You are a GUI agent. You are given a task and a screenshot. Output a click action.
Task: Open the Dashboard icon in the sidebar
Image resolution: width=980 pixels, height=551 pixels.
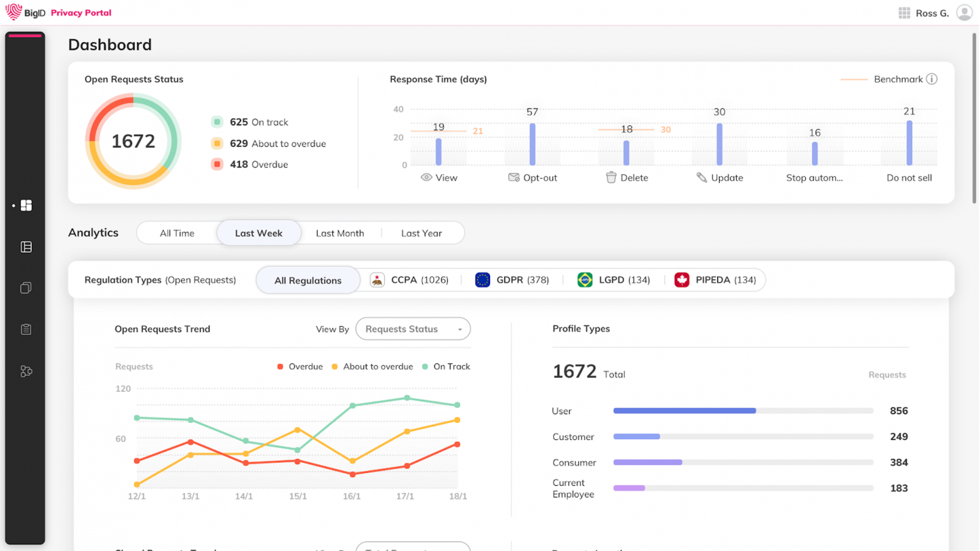tap(26, 205)
